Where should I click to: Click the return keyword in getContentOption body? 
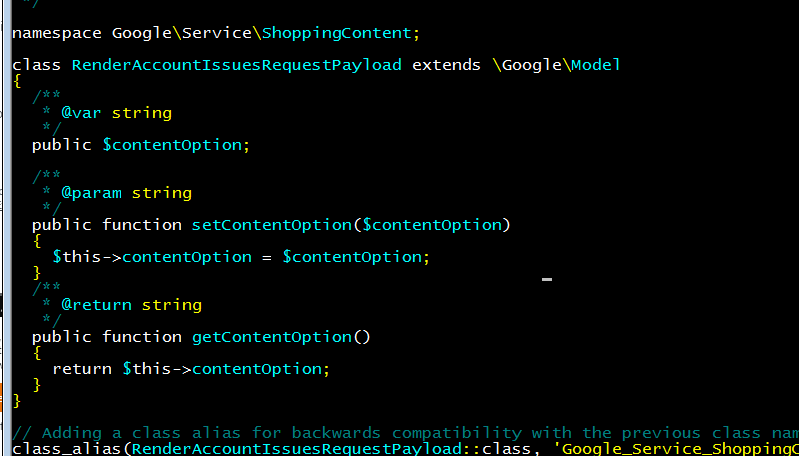tap(82, 369)
